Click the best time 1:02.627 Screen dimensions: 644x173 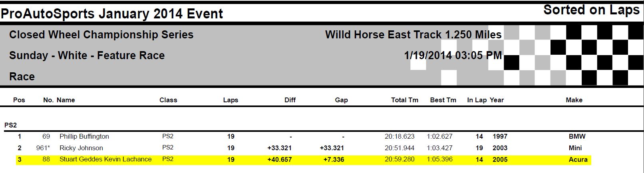[439, 136]
